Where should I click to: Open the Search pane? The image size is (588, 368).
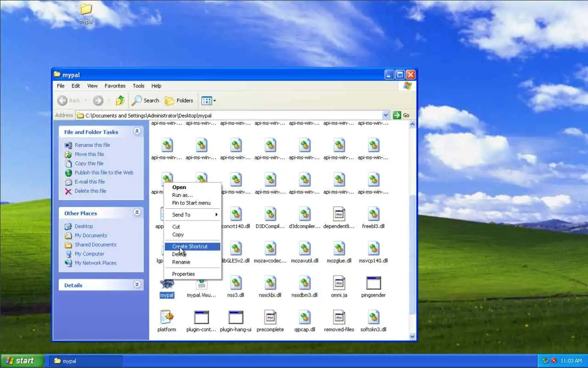pos(145,100)
